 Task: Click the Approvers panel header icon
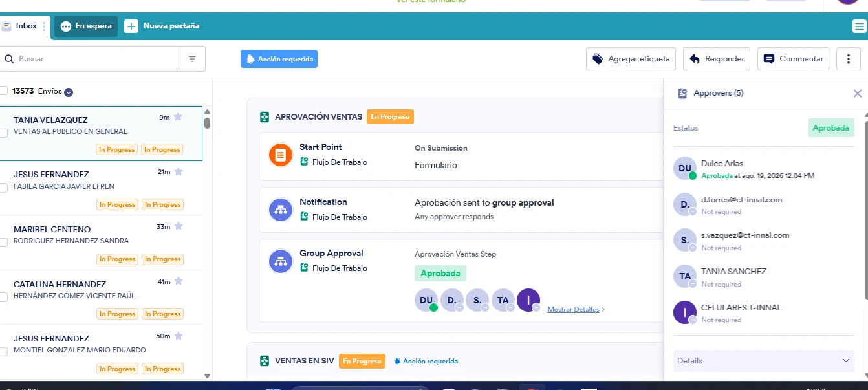click(x=682, y=93)
